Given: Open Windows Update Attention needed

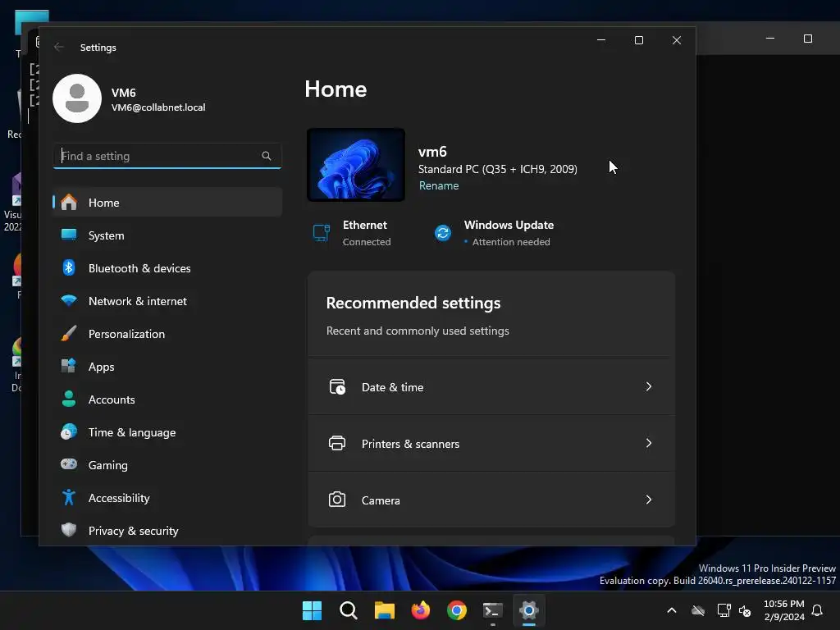Looking at the screenshot, I should (494, 233).
